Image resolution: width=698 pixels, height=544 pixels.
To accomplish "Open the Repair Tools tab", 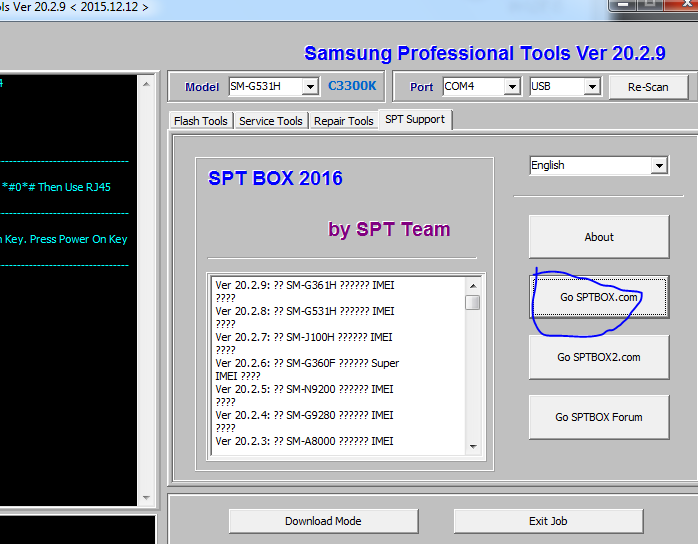I will [x=344, y=121].
